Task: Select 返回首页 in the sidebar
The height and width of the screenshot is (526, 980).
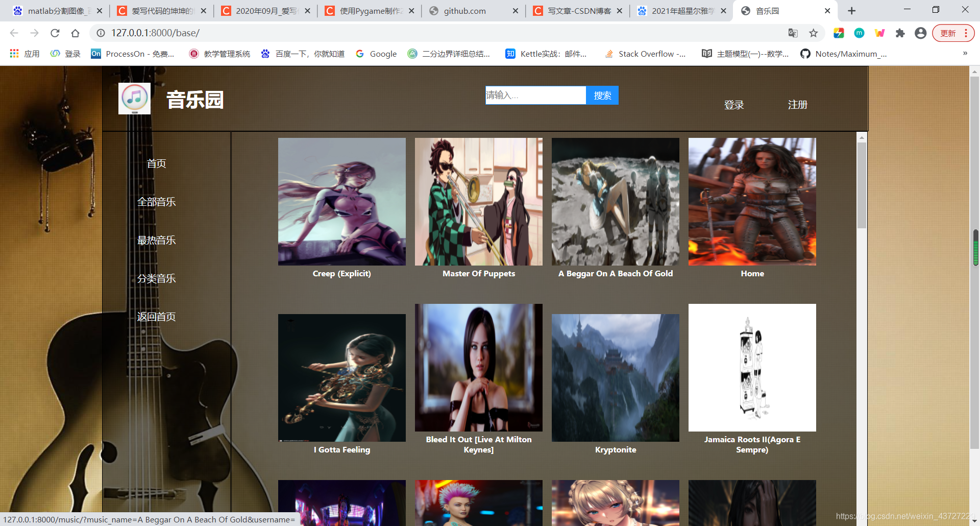Action: coord(156,317)
